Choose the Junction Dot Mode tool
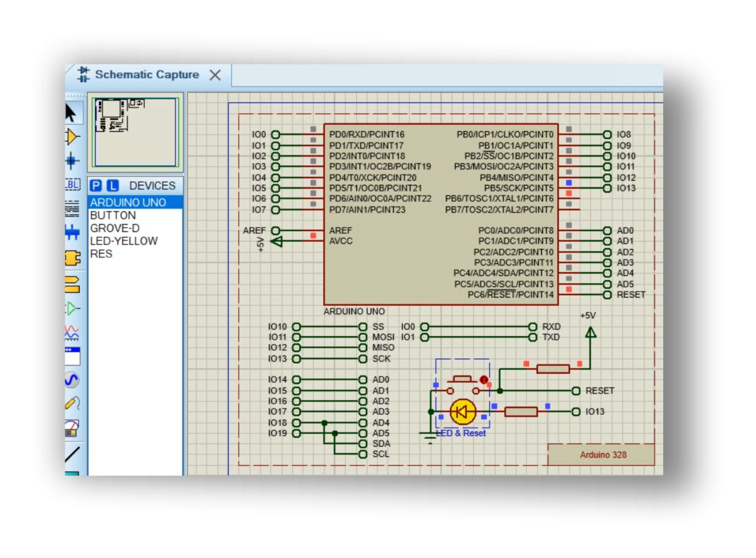756x558 pixels. 72,161
